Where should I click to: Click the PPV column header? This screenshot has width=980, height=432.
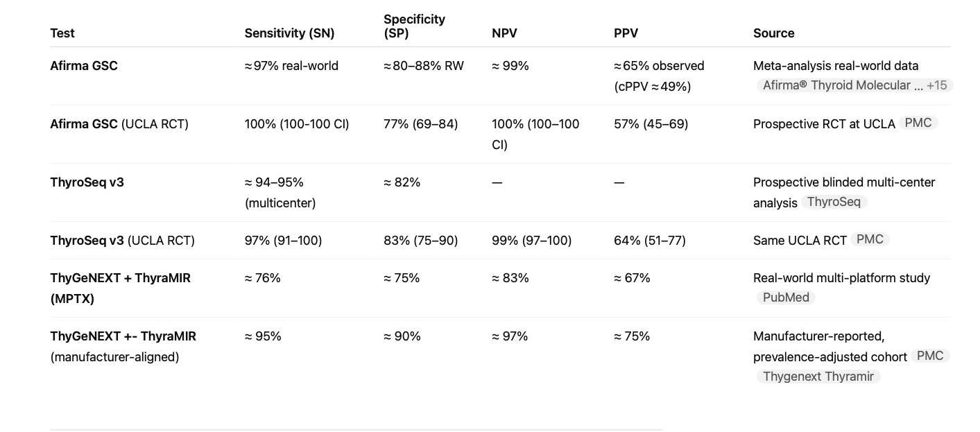click(626, 33)
